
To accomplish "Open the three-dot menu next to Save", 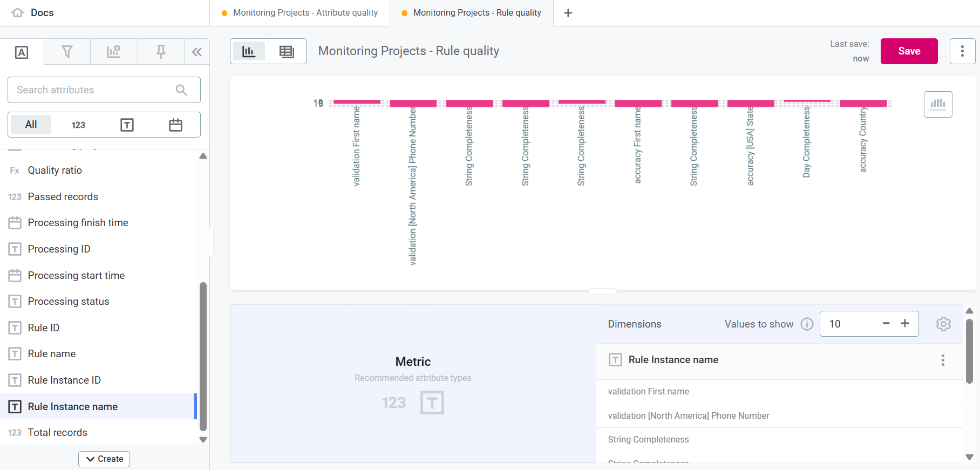I will click(x=962, y=51).
